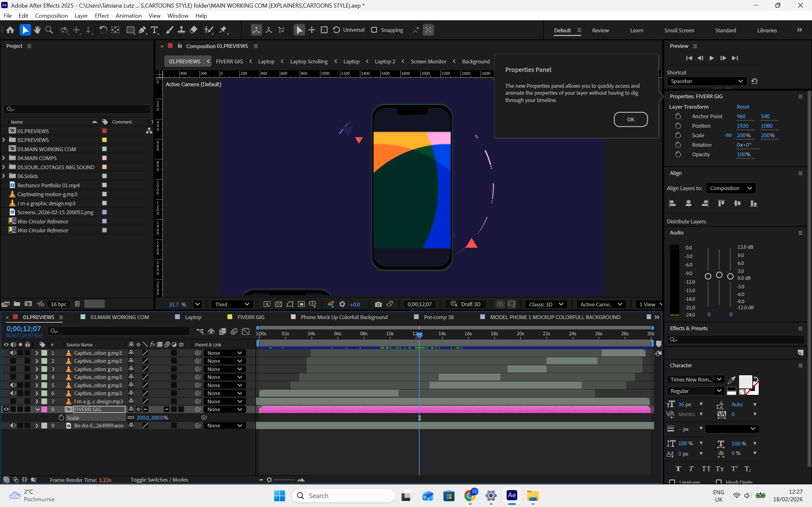This screenshot has width=812, height=507.
Task: Enable the Snapping checkbox
Action: click(374, 30)
